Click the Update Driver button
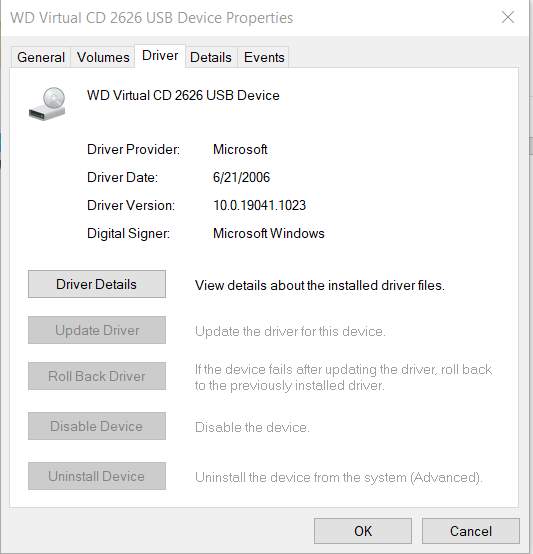The image size is (533, 554). 97,330
